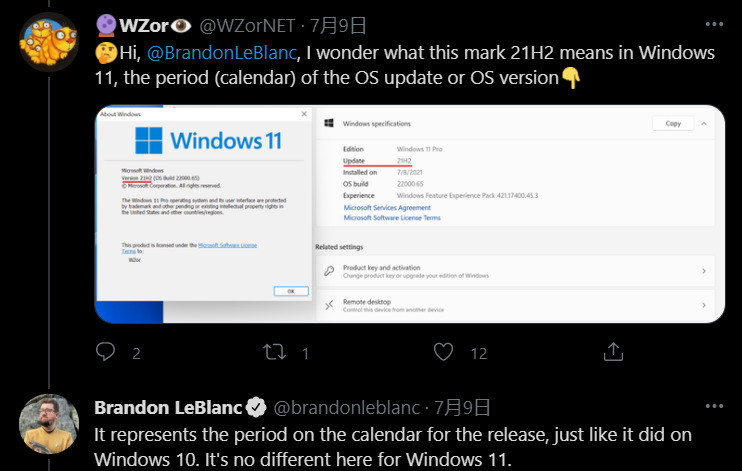The height and width of the screenshot is (471, 742).
Task: Open the 7月9日 timestamp on Brandon's reply
Action: [463, 407]
